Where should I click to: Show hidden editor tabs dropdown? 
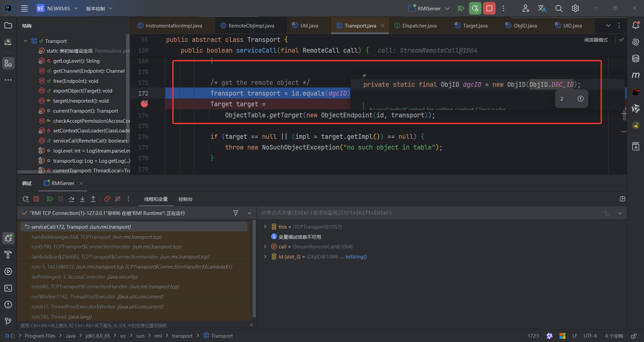point(608,25)
